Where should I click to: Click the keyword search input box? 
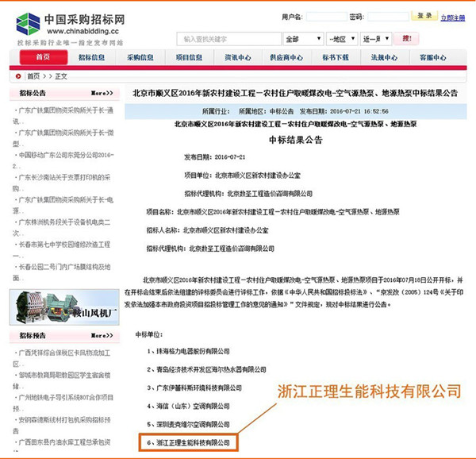click(228, 39)
